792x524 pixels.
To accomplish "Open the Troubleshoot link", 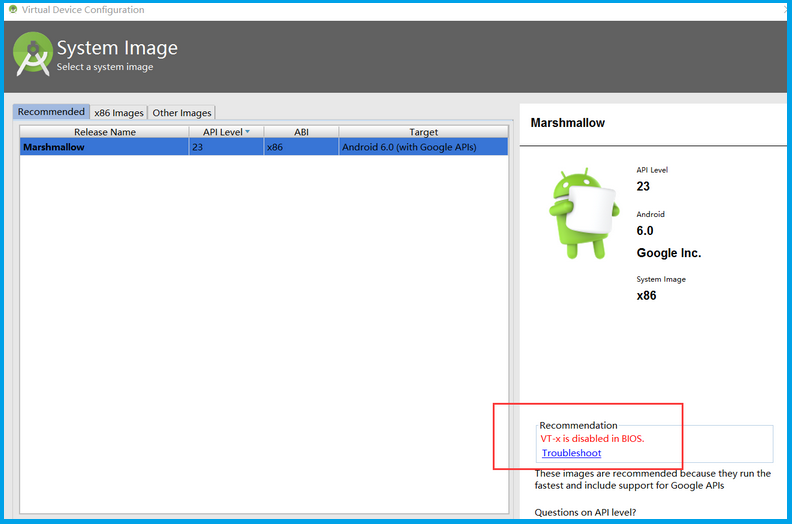I will 571,453.
